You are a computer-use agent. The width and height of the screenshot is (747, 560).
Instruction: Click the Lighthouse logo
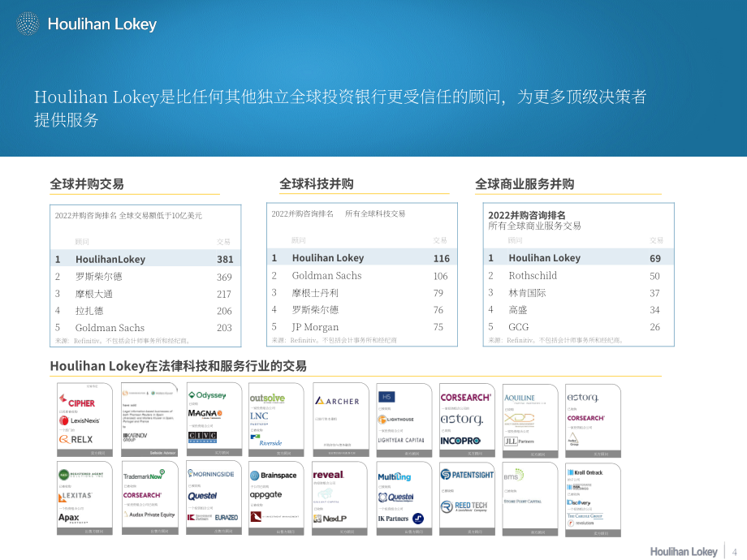tap(396, 420)
